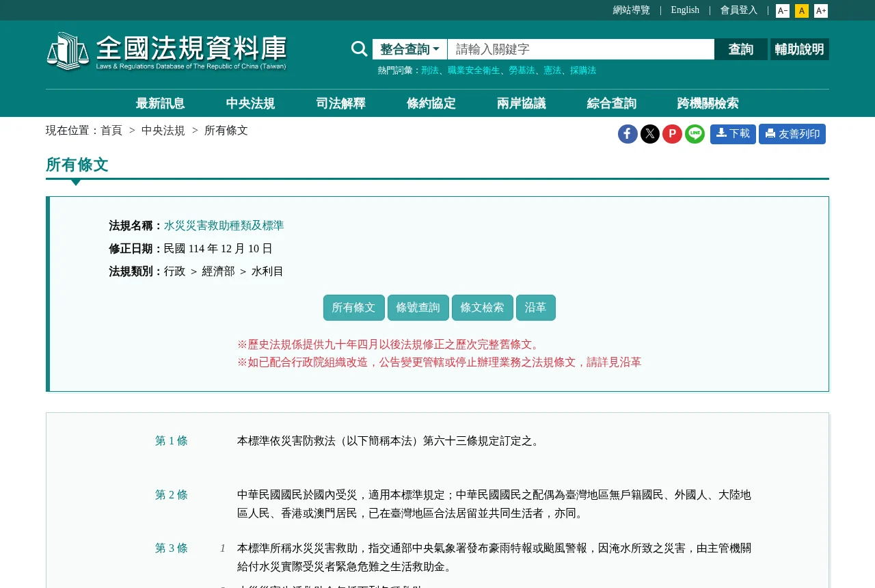Click hot keyword 刑法
The image size is (875, 588).
[x=430, y=70]
